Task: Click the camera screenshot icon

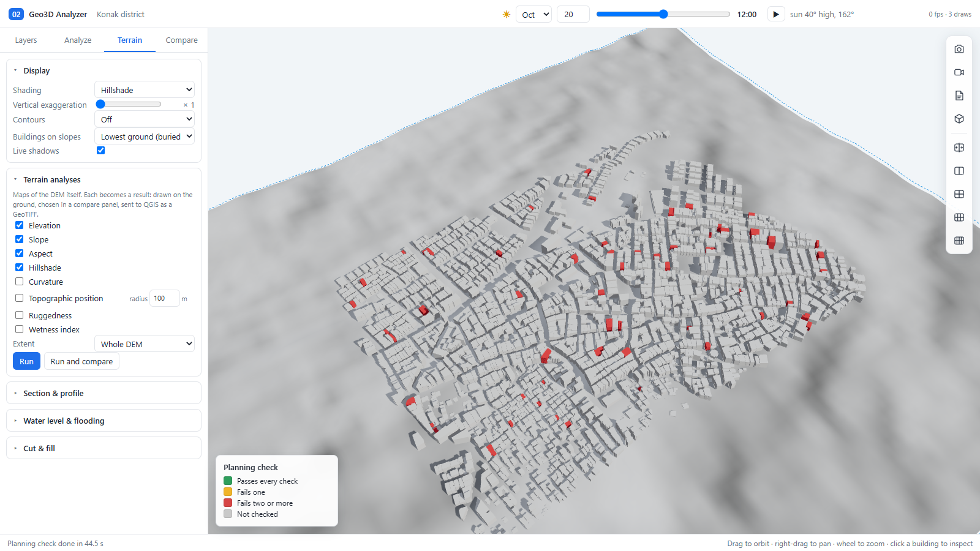Action: (959, 49)
